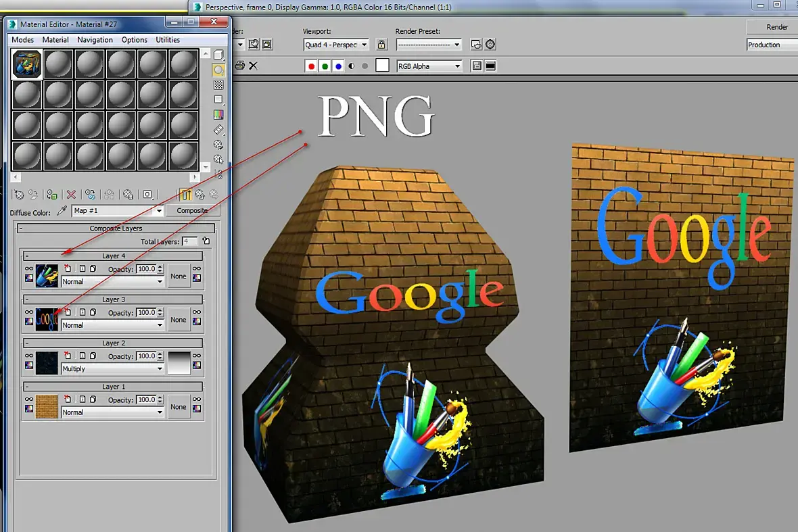
Task: Click the Select by Material icon
Action: tap(218, 159)
